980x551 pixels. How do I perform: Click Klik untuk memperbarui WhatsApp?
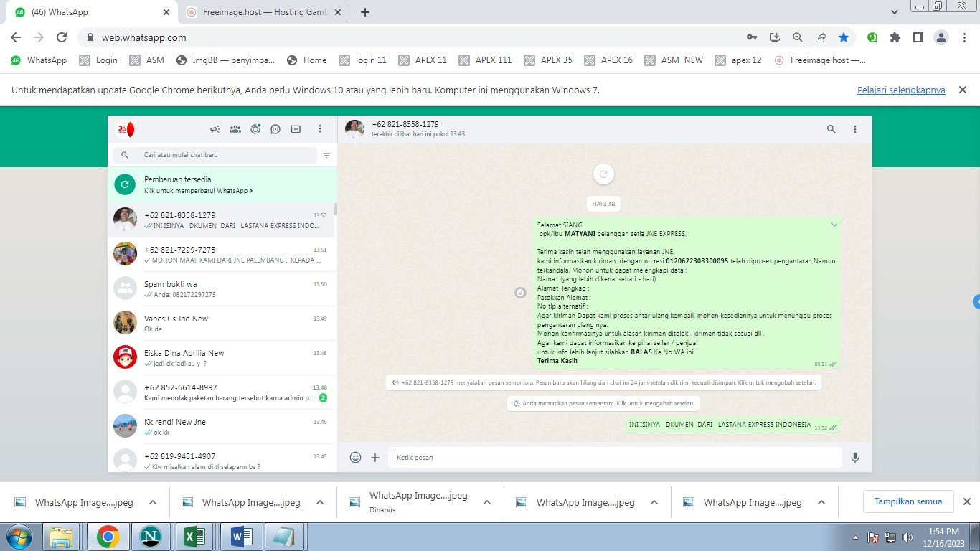198,191
